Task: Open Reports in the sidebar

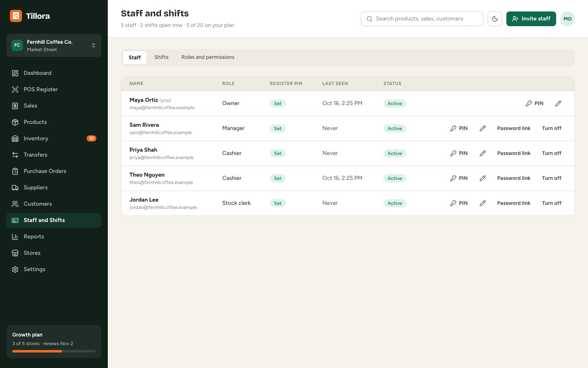Action: coord(54,237)
